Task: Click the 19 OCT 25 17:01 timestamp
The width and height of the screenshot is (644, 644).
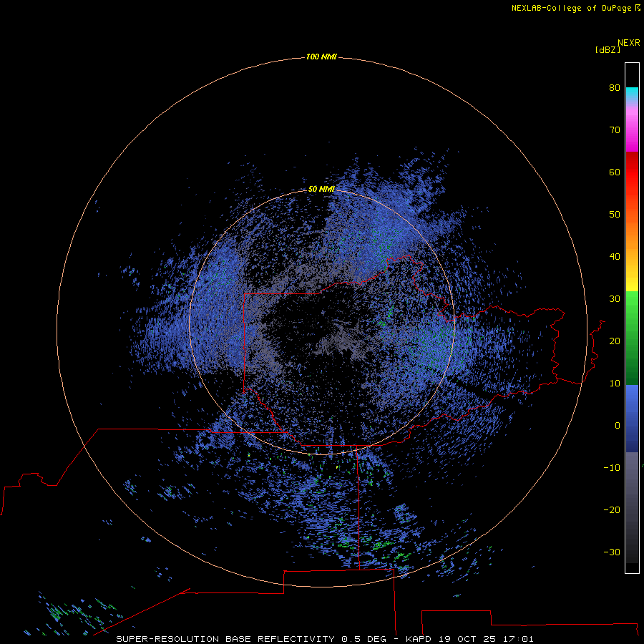Action: pyautogui.click(x=486, y=639)
